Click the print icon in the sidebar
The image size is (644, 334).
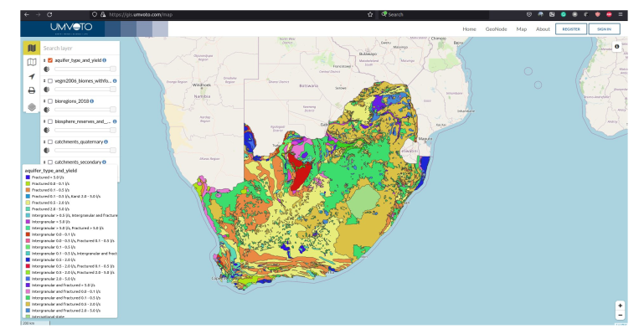[x=32, y=90]
